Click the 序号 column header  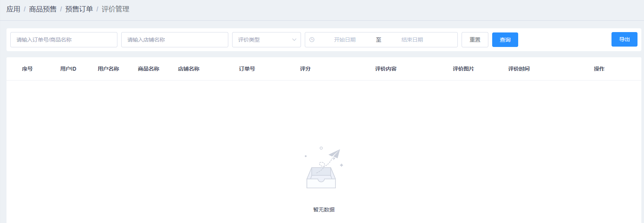pyautogui.click(x=27, y=69)
